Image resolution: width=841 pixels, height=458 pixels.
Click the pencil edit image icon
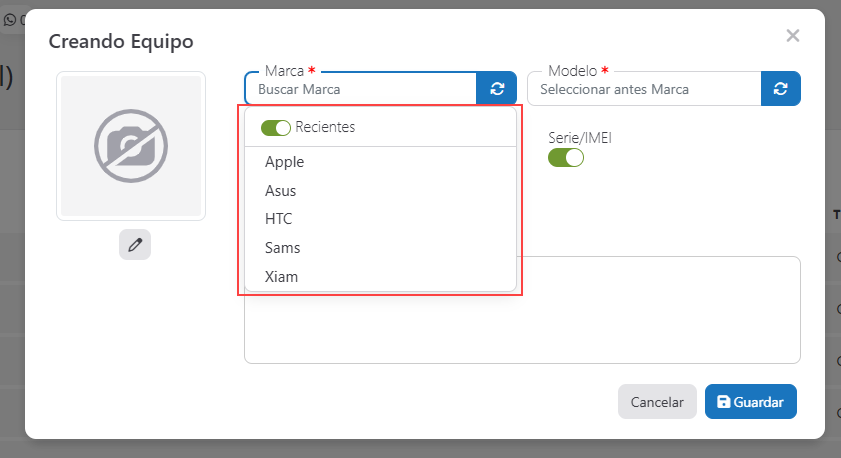click(135, 244)
